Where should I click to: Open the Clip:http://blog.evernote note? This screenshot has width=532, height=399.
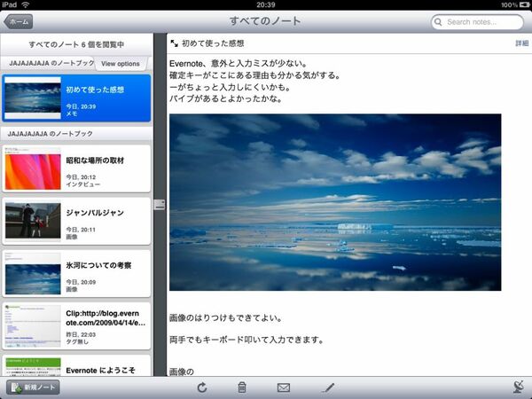76,326
